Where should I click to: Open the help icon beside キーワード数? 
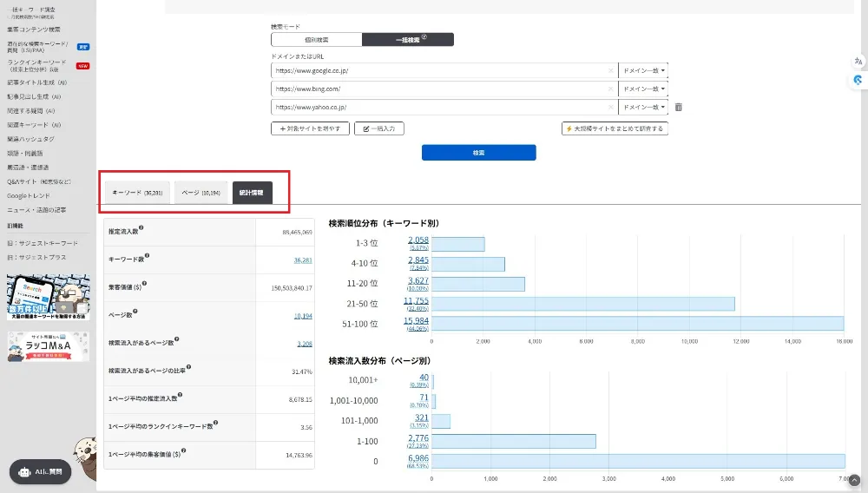click(x=147, y=256)
